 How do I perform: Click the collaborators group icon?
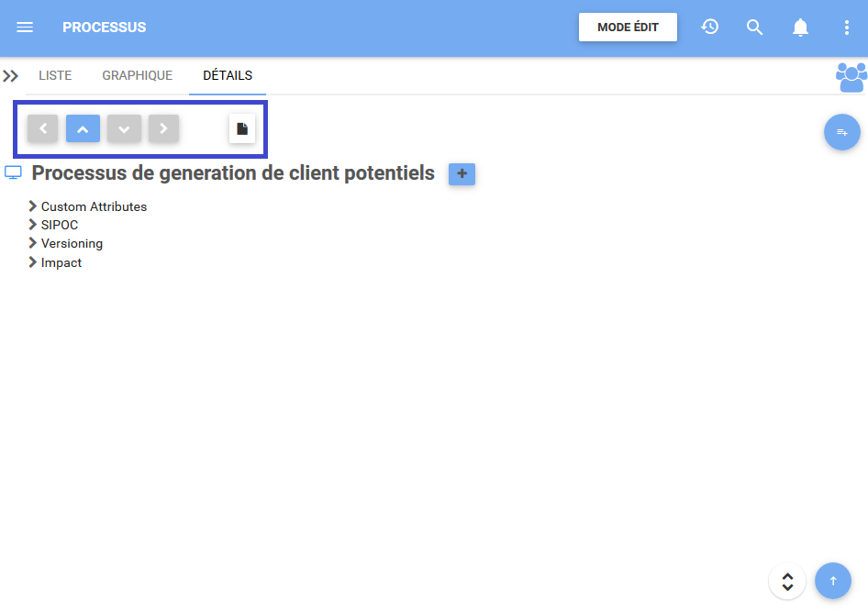tap(851, 77)
